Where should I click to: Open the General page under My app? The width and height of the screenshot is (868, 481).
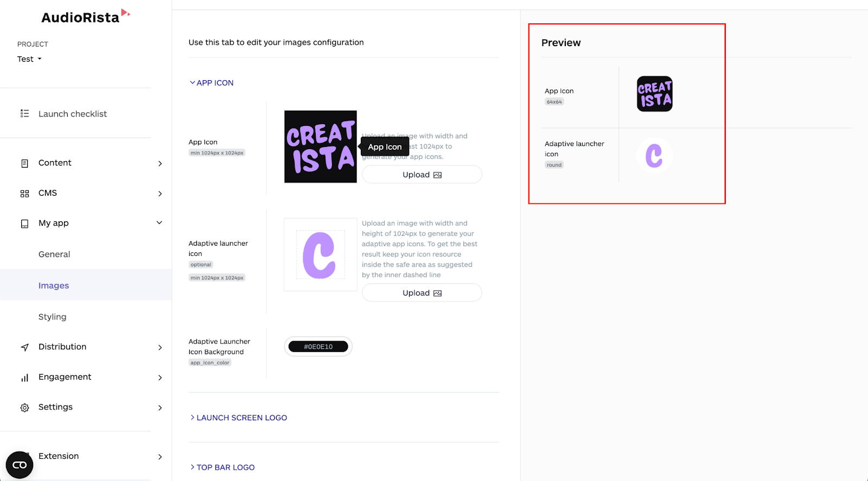click(x=54, y=254)
